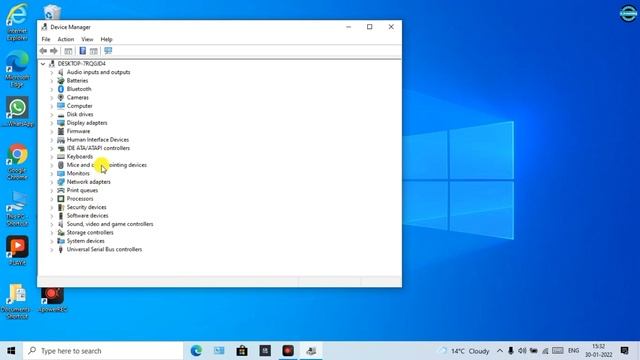
Task: Click the Storage controllers icon
Action: [61, 233]
